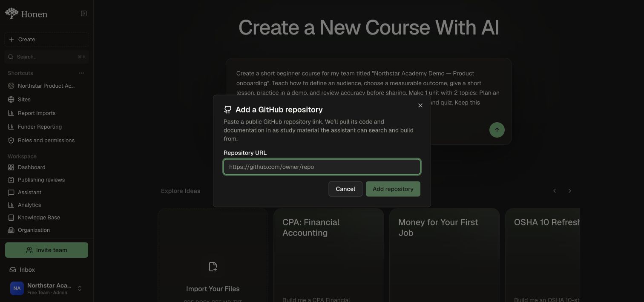Click the Knowledge Base book icon
This screenshot has height=302, width=644.
click(x=11, y=217)
